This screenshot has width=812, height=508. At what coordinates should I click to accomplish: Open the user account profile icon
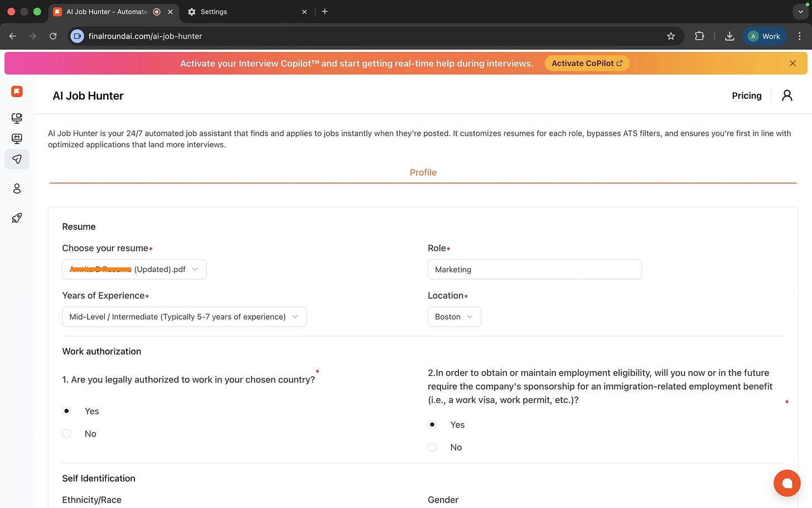click(x=787, y=95)
